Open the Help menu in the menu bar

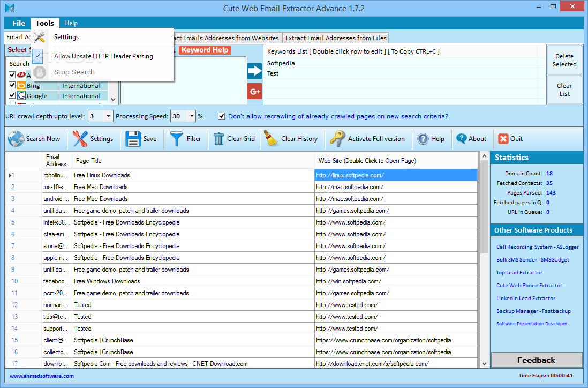pos(71,23)
